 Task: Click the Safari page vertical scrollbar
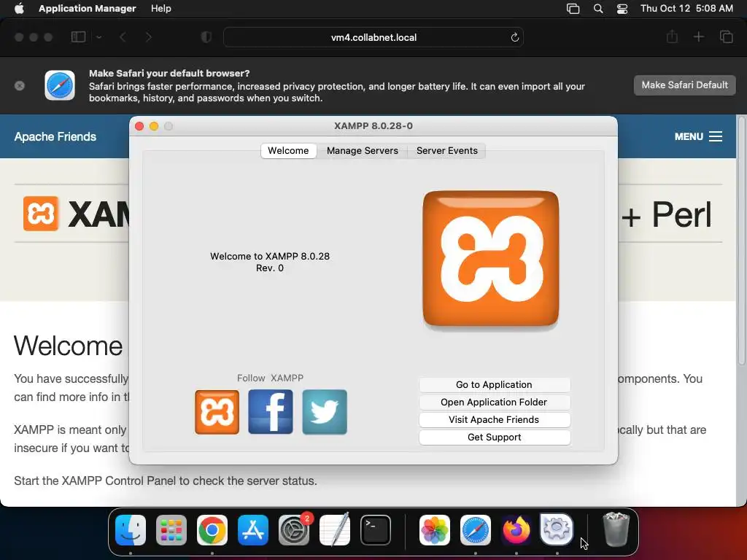[741, 241]
